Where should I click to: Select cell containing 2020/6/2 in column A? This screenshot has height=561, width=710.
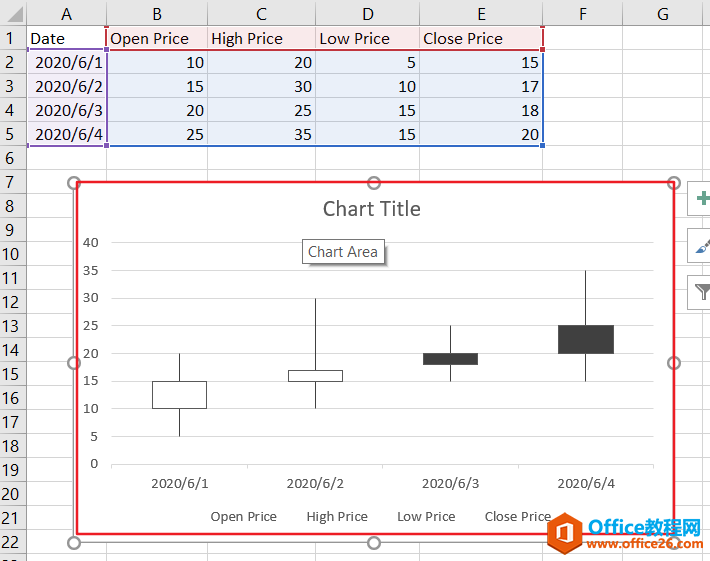[67, 86]
